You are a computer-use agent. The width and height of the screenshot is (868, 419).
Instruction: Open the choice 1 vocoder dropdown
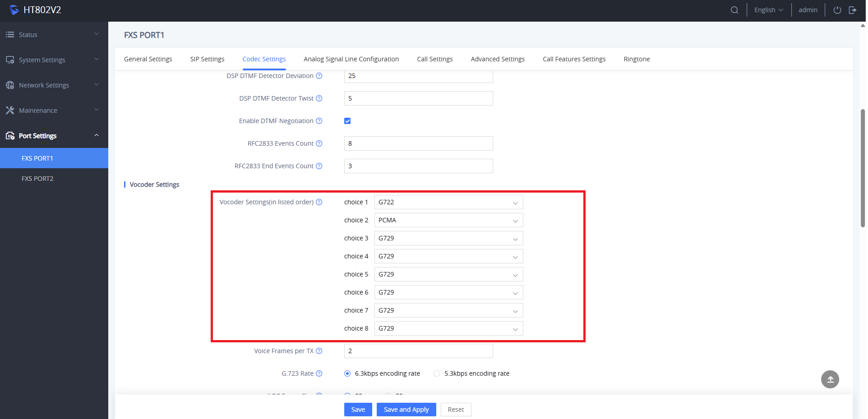(448, 202)
